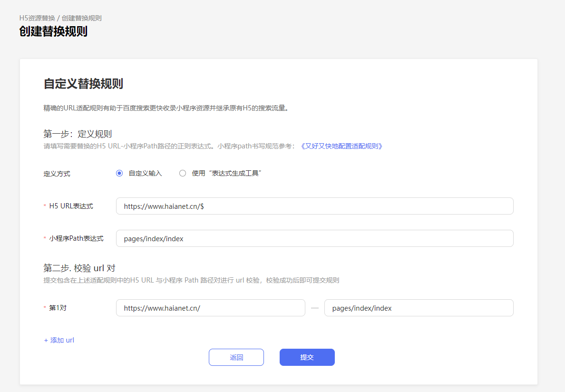Click the 定义方式 label
The width and height of the screenshot is (565, 392).
(x=57, y=174)
